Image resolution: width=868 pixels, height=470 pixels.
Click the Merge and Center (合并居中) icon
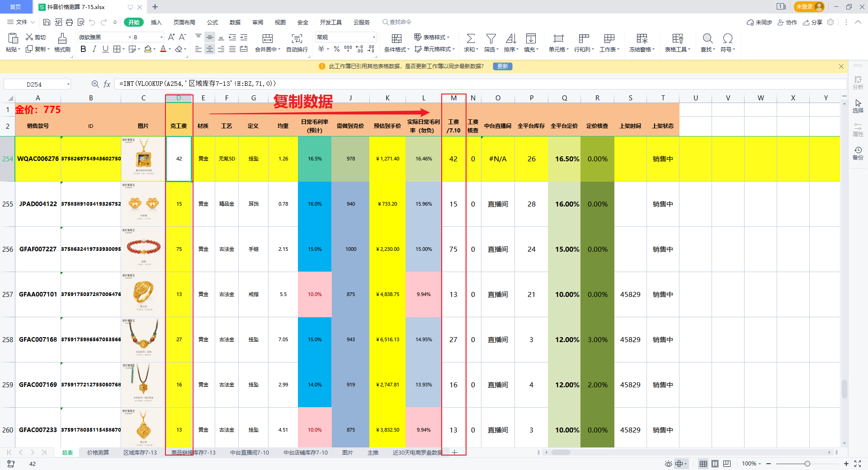point(268,39)
